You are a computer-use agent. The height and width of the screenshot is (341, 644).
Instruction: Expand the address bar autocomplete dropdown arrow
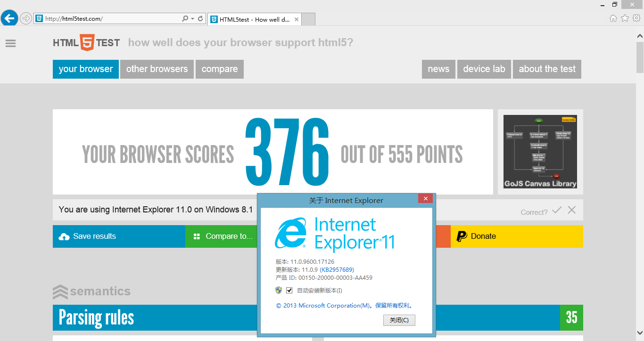coord(192,19)
